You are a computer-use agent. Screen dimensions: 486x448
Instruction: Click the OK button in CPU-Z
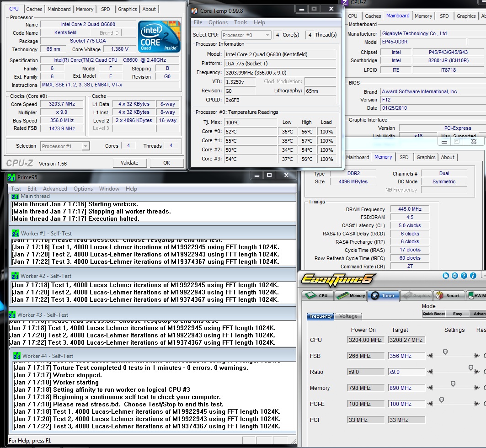pyautogui.click(x=166, y=163)
